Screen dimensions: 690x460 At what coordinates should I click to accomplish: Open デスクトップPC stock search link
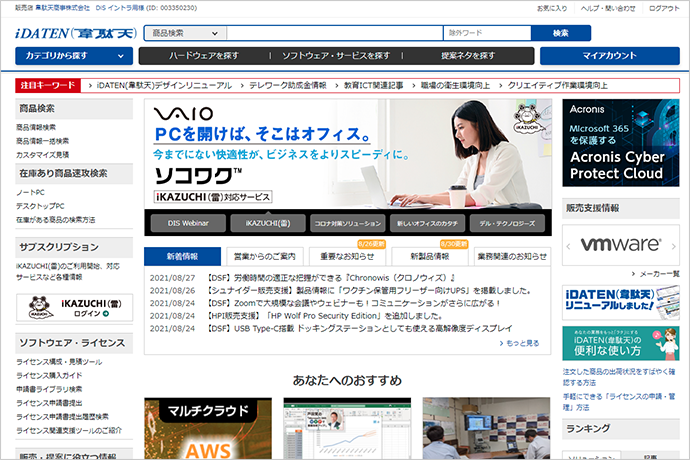(40, 206)
